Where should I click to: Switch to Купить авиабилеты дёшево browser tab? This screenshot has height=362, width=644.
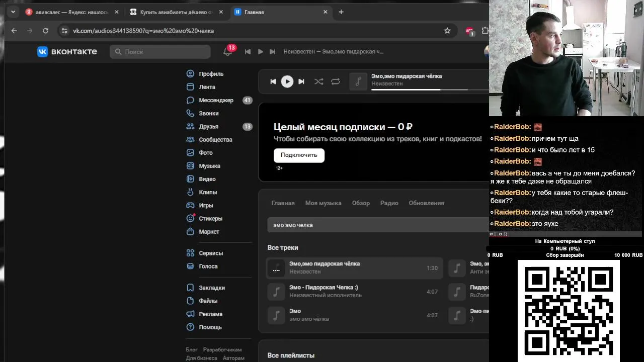[x=176, y=12]
